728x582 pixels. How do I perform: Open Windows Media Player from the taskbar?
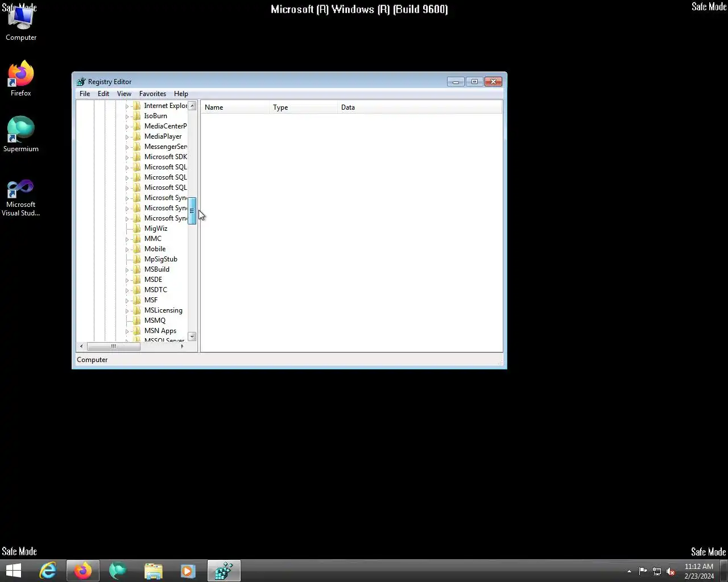(188, 571)
